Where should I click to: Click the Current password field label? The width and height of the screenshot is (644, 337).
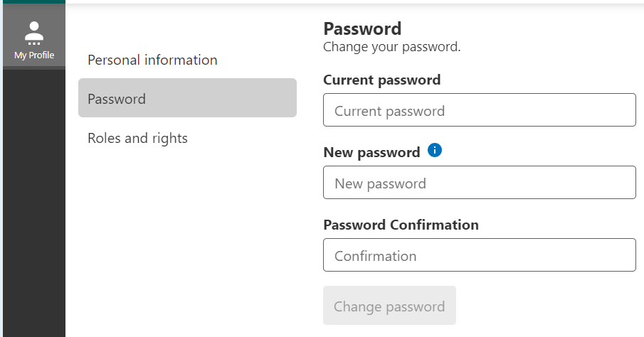pyautogui.click(x=381, y=80)
